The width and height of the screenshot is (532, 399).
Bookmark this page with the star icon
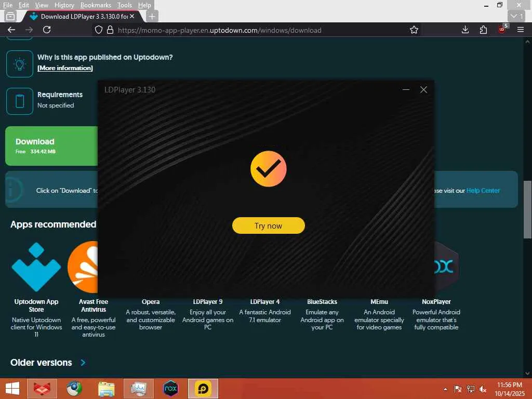414,30
